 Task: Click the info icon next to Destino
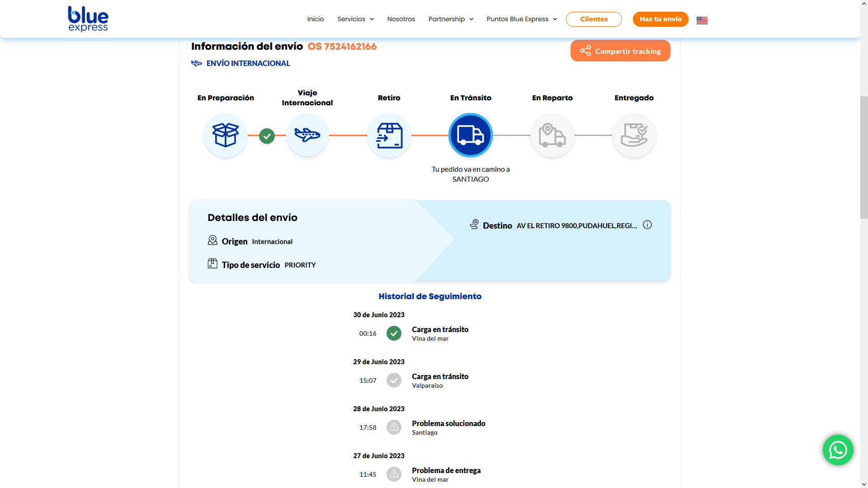pyautogui.click(x=647, y=225)
